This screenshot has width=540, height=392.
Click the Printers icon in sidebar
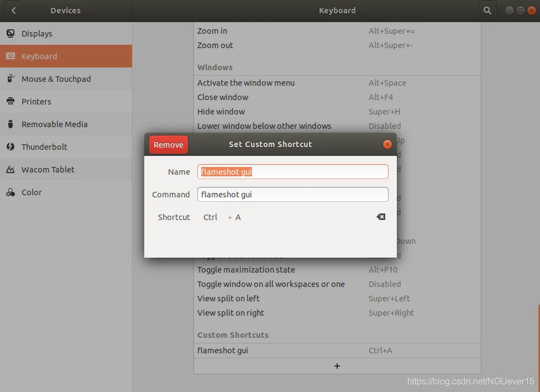(x=11, y=101)
